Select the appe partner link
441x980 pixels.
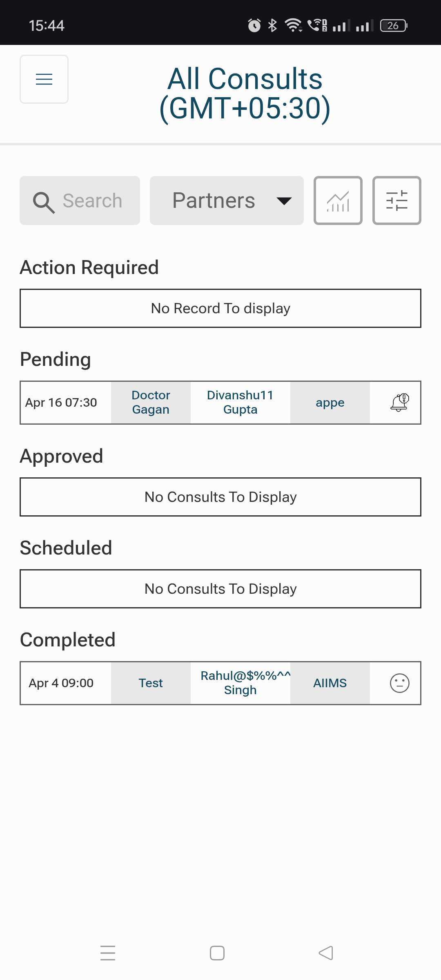coord(330,403)
